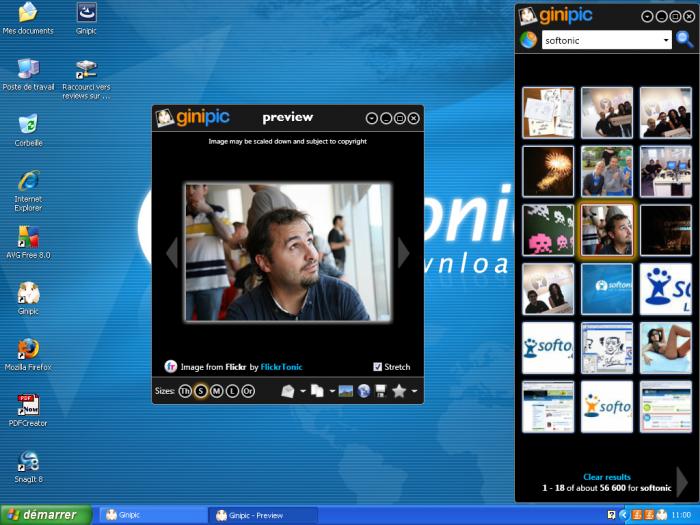
Task: Click the magnifier search button
Action: point(684,39)
